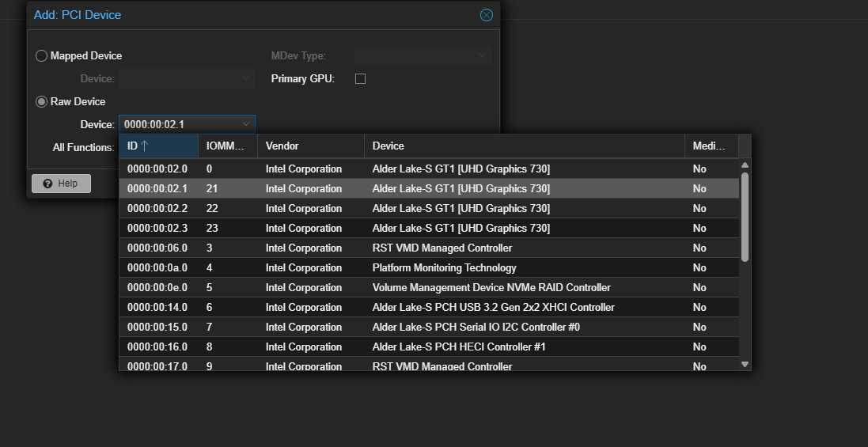Select device row 0000:00:15.0
This screenshot has width=868, height=447.
429,327
